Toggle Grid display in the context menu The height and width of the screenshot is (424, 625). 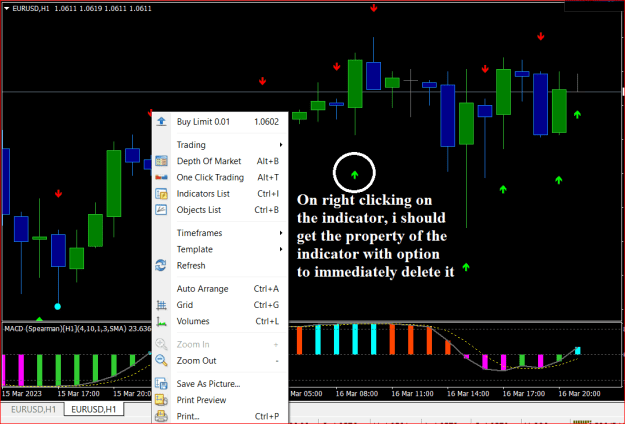point(220,305)
